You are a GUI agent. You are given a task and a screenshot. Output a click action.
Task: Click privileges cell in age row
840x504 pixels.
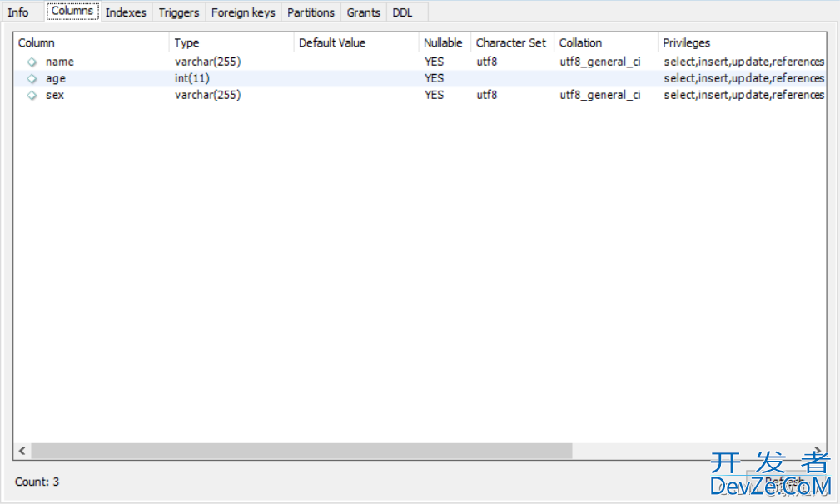coord(744,79)
